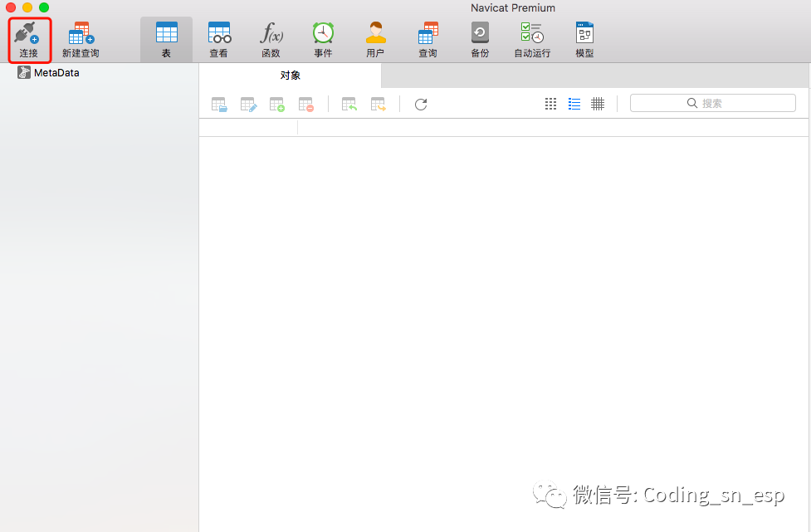811x532 pixels.
Task: Click the new table plus icon
Action: tap(277, 105)
